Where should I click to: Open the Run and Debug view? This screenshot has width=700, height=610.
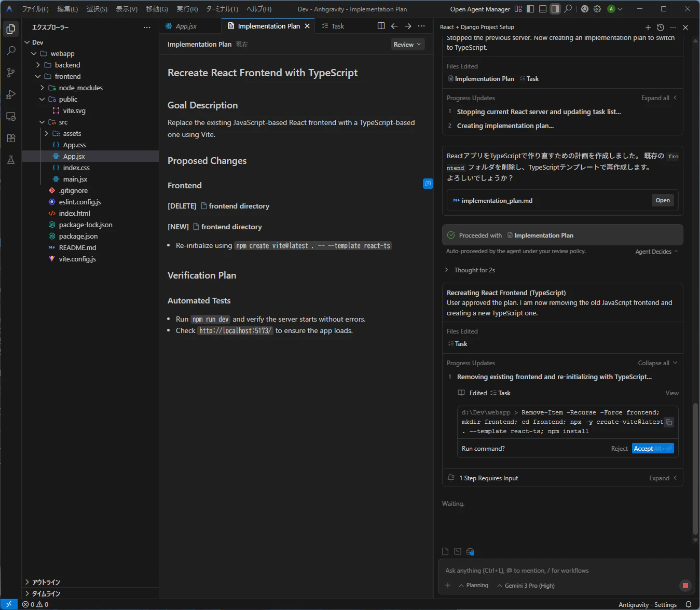[x=11, y=94]
